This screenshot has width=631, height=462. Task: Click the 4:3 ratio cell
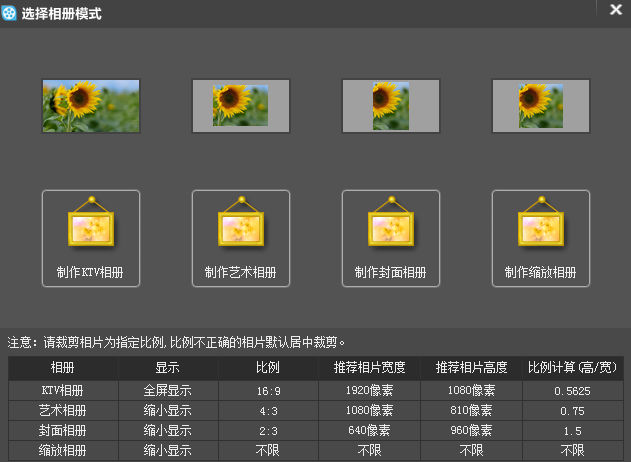[x=268, y=410]
